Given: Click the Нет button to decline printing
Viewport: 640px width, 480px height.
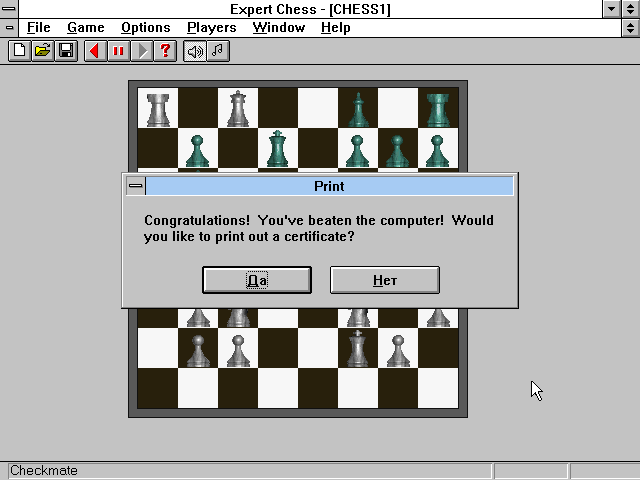Looking at the screenshot, I should (x=384, y=280).
